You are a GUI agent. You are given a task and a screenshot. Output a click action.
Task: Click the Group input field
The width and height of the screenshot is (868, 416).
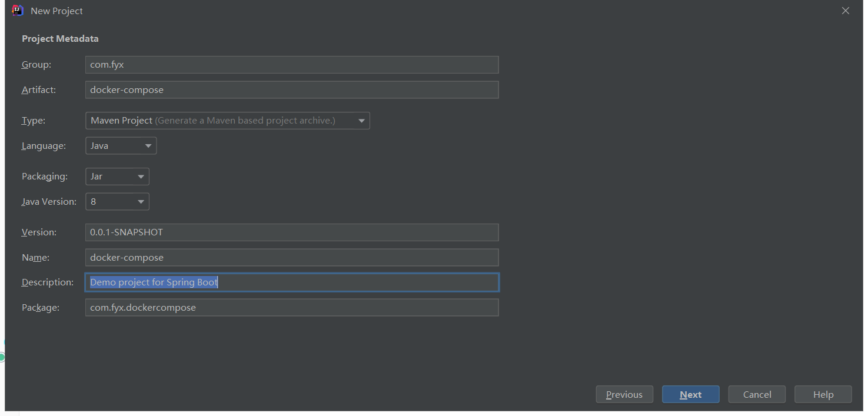(x=292, y=65)
